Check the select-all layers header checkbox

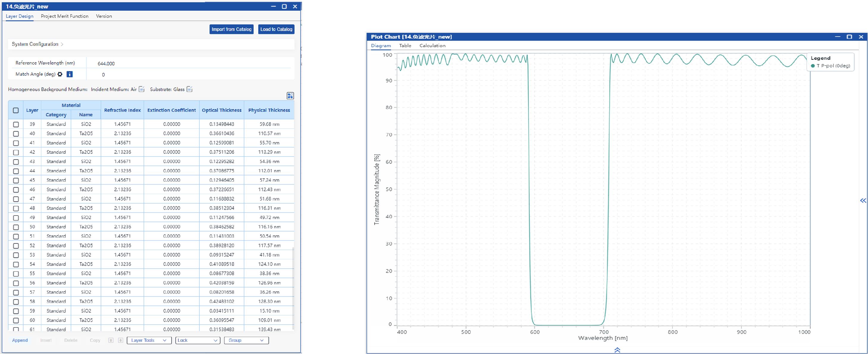tap(16, 110)
